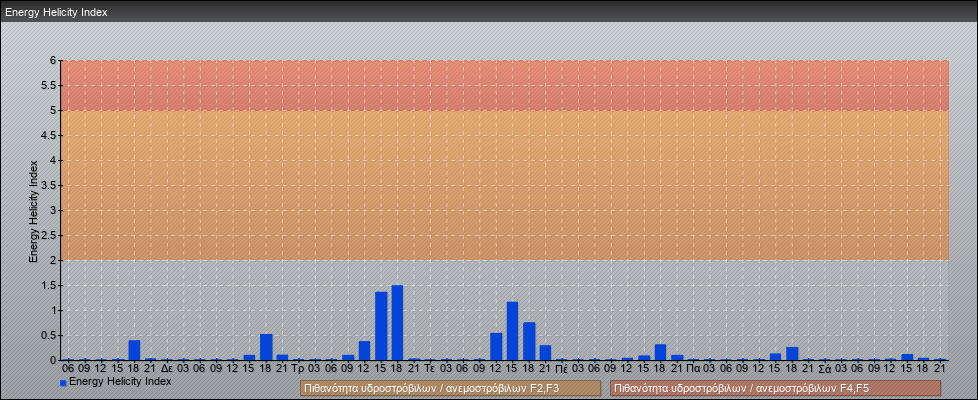Click the y-axis value 4.5
Screen dimensions: 978x400
(x=49, y=135)
